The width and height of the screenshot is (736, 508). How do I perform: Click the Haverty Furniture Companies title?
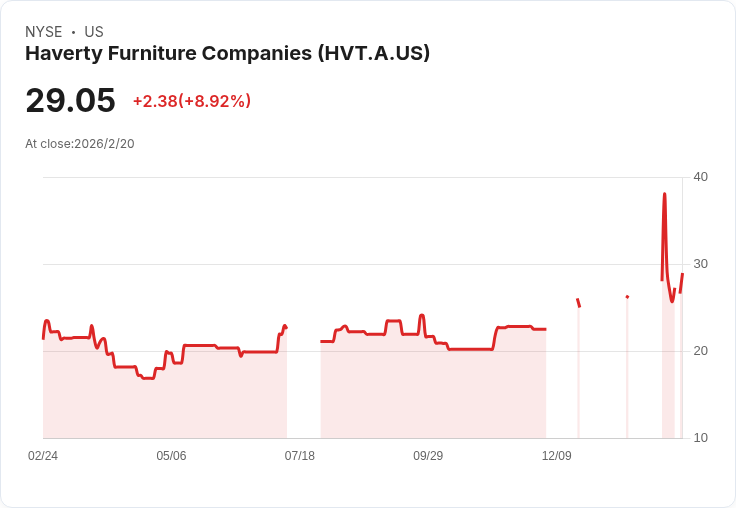pyautogui.click(x=227, y=53)
